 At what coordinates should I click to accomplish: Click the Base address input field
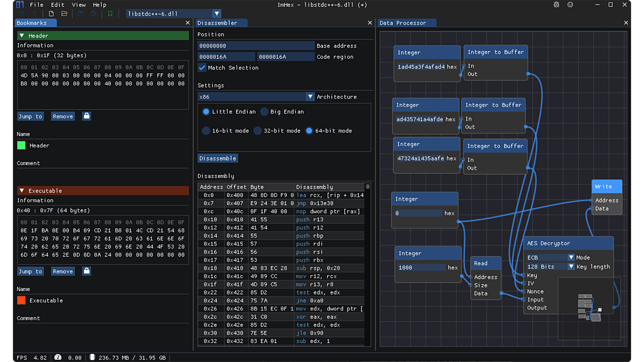tap(256, 46)
